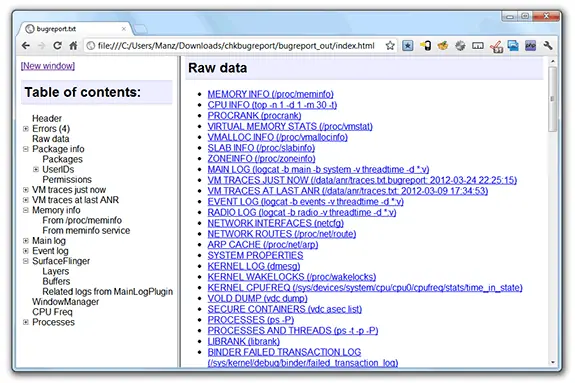Click the keyboard-shaped extension icon

[477, 46]
